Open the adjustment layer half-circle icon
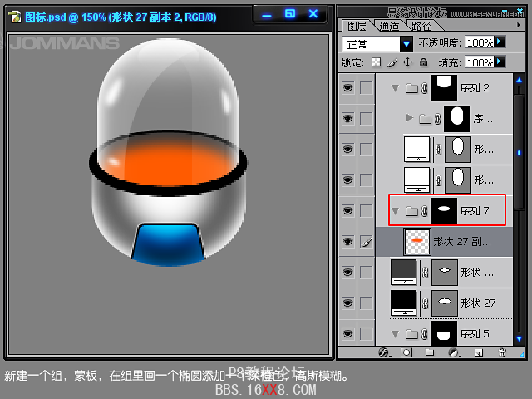 tap(453, 352)
